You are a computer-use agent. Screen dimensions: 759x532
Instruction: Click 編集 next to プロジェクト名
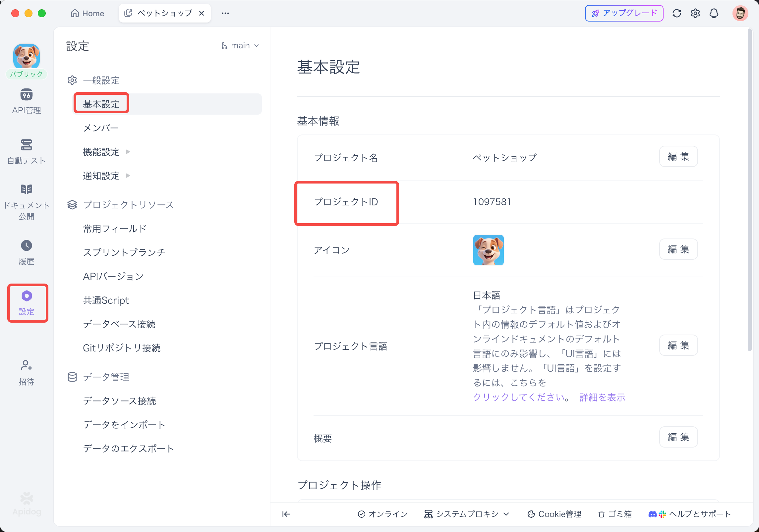coord(678,156)
